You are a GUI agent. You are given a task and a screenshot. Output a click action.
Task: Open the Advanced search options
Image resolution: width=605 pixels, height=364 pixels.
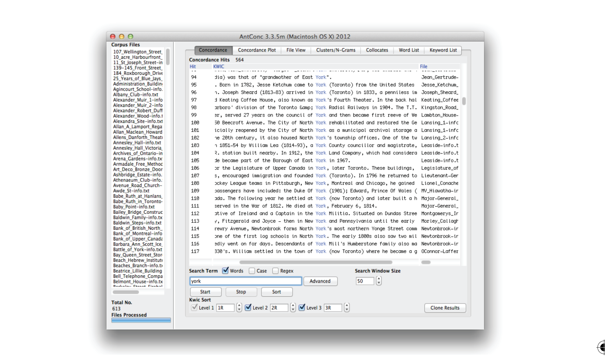pyautogui.click(x=320, y=281)
